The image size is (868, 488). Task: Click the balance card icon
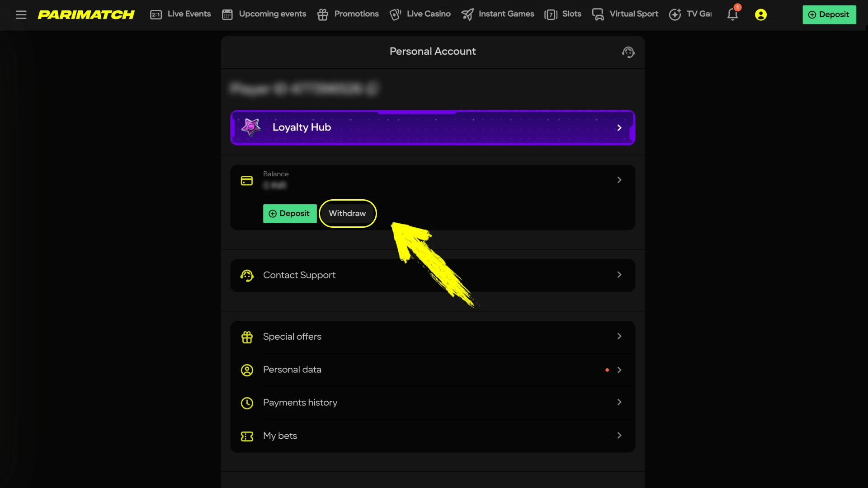coord(247,181)
